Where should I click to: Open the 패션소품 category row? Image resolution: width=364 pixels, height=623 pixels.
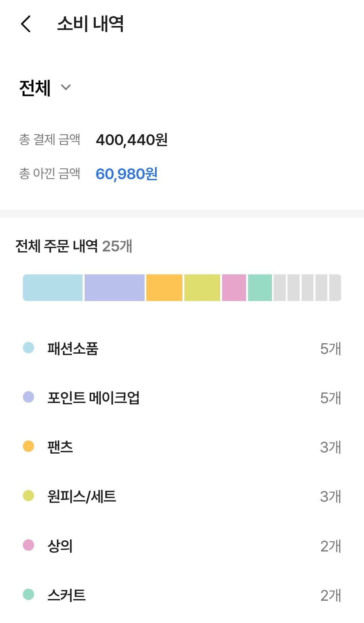pos(182,349)
